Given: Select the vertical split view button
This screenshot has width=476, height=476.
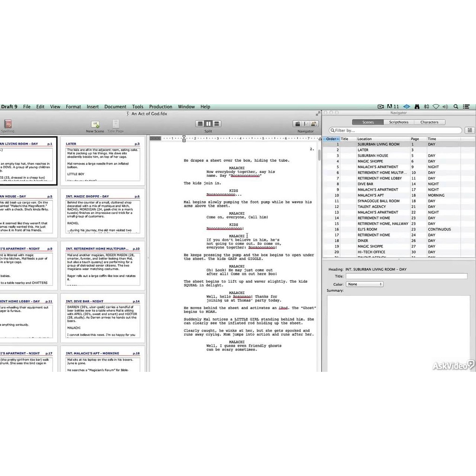Looking at the screenshot, I should pos(208,124).
